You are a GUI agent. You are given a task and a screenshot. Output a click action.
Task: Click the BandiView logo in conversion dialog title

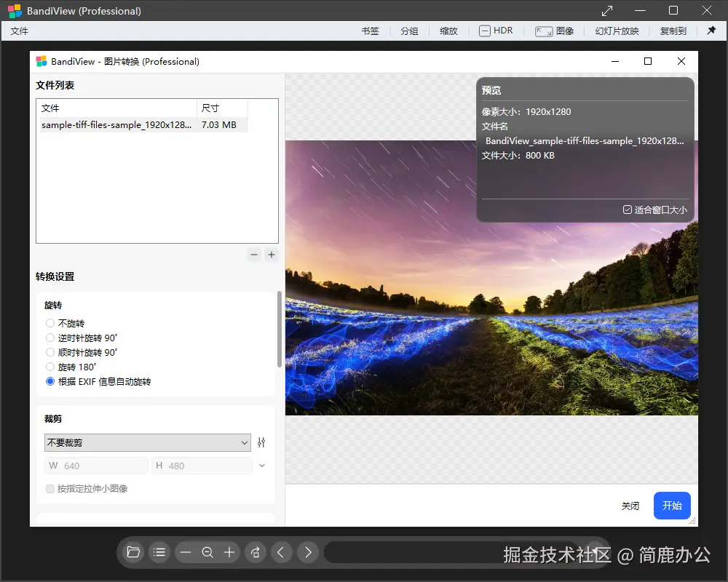(41, 61)
